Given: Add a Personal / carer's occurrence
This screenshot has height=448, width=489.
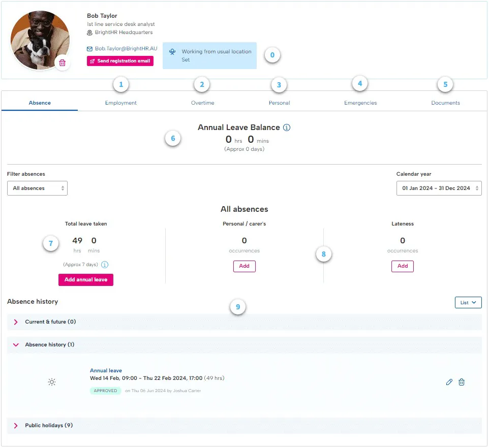Looking at the screenshot, I should tap(244, 266).
